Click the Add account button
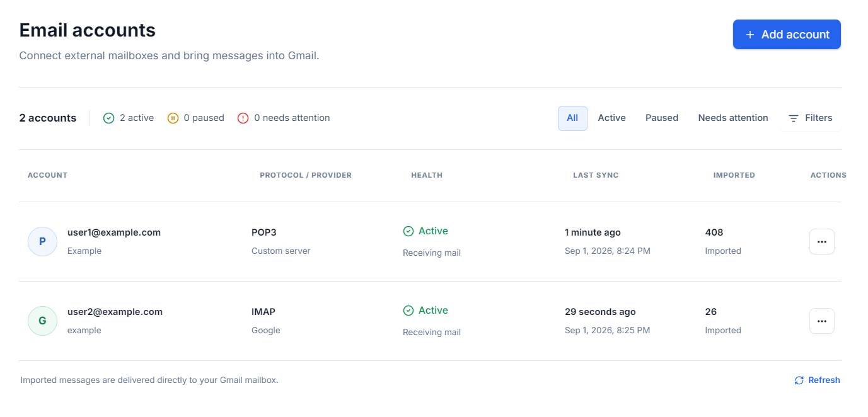The image size is (868, 417). tap(787, 34)
